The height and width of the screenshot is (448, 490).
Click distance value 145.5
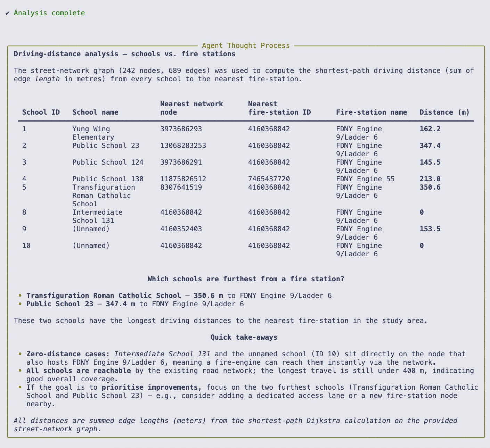pyautogui.click(x=430, y=162)
